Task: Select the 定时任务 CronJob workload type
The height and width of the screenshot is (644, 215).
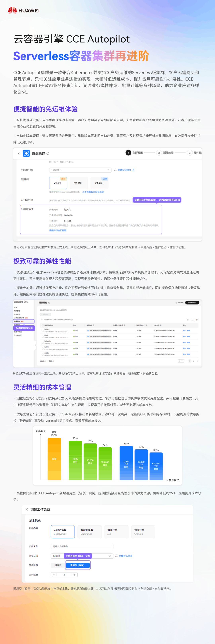Action: 143,532
